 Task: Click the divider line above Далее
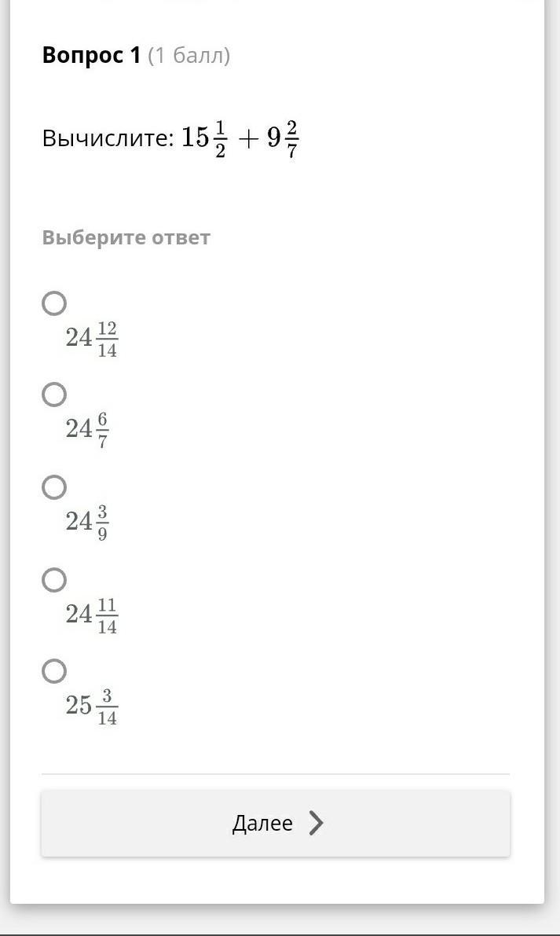tap(276, 774)
